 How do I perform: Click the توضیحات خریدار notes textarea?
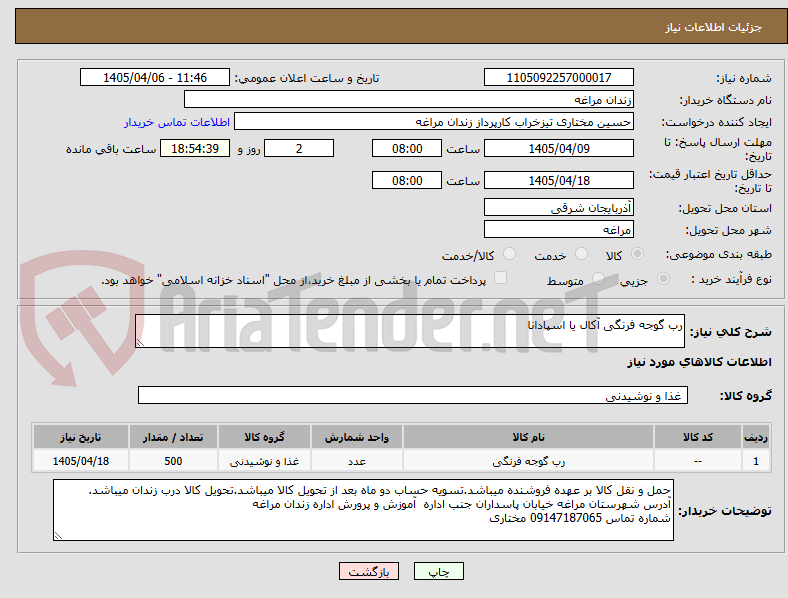click(x=363, y=510)
